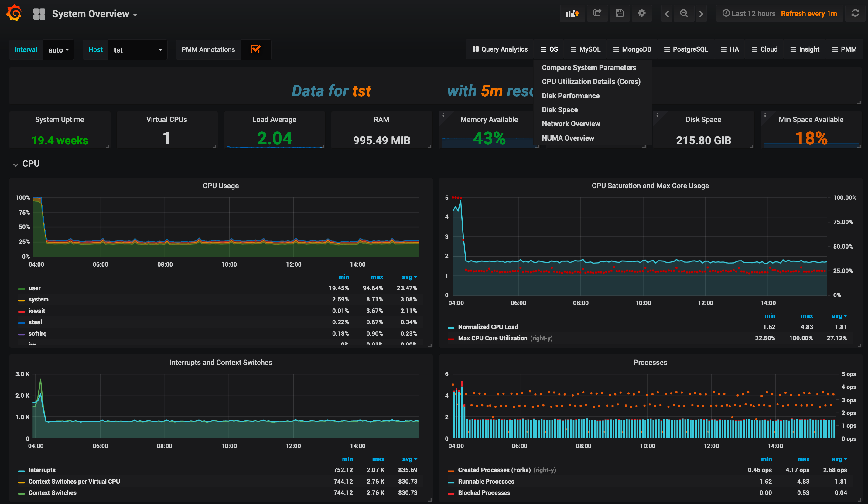The width and height of the screenshot is (868, 504).
Task: Click the Add panel icon
Action: pos(572,13)
